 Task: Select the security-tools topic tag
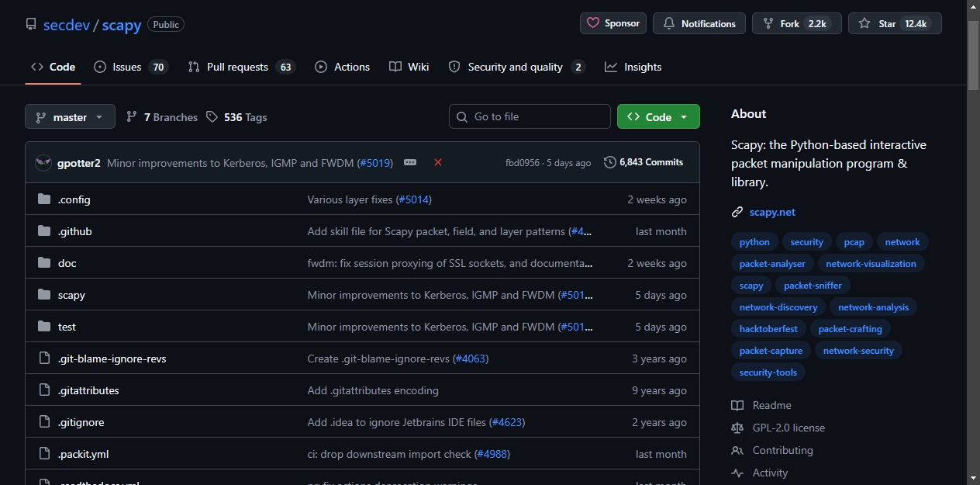coord(768,372)
